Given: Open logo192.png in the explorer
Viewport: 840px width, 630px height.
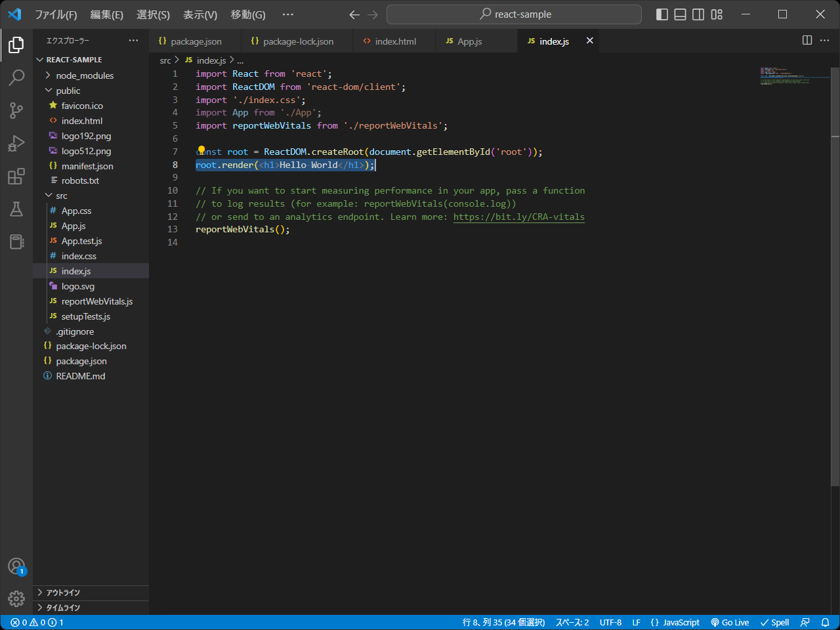Looking at the screenshot, I should click(x=91, y=136).
